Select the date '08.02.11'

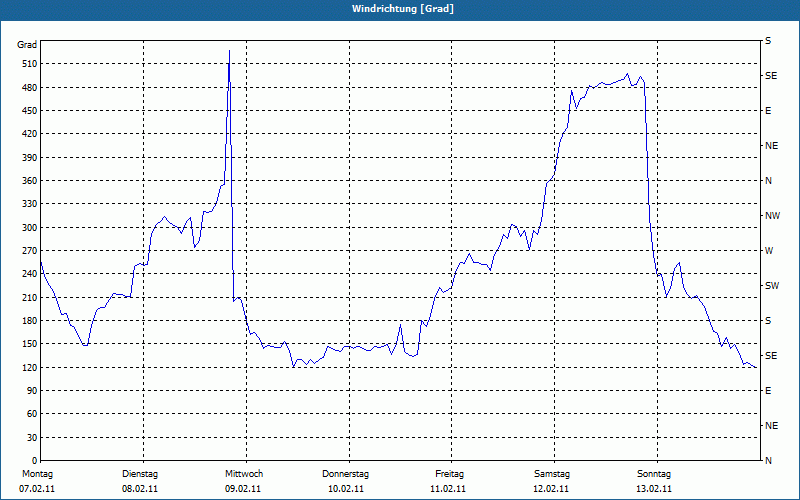click(x=140, y=489)
